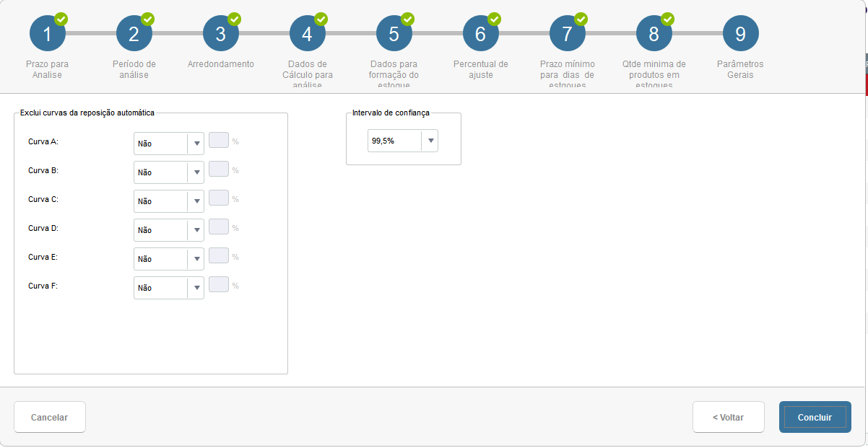Open the Curva C selection list
The width and height of the screenshot is (868, 448).
click(169, 201)
